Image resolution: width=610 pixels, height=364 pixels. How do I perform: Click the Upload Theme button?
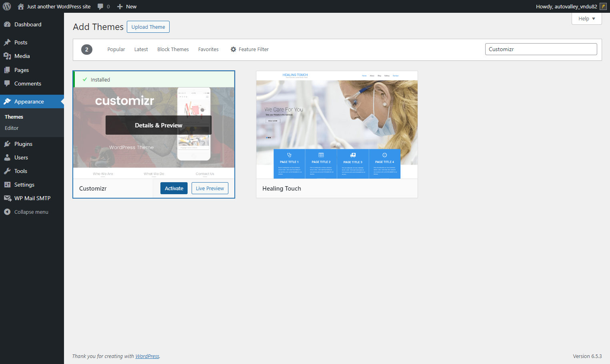coord(148,27)
